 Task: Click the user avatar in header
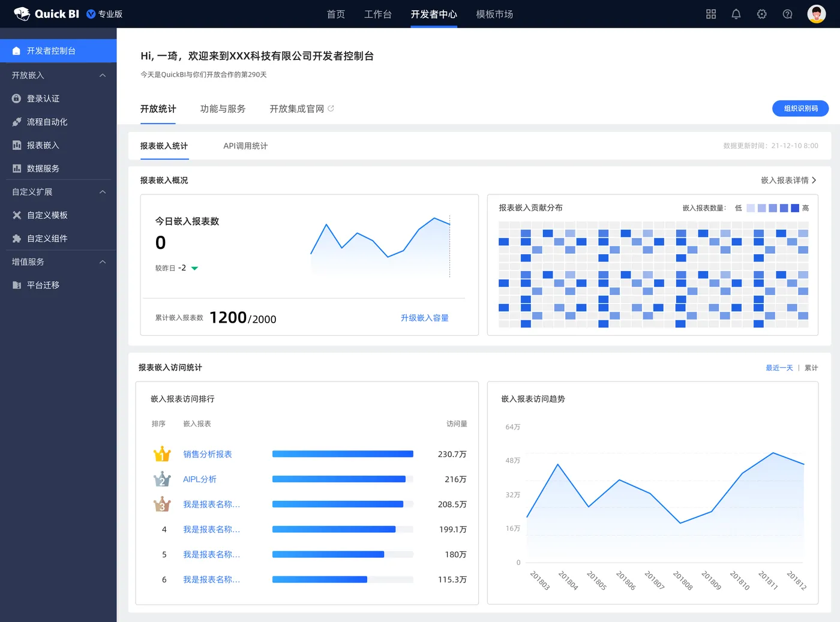coord(817,14)
